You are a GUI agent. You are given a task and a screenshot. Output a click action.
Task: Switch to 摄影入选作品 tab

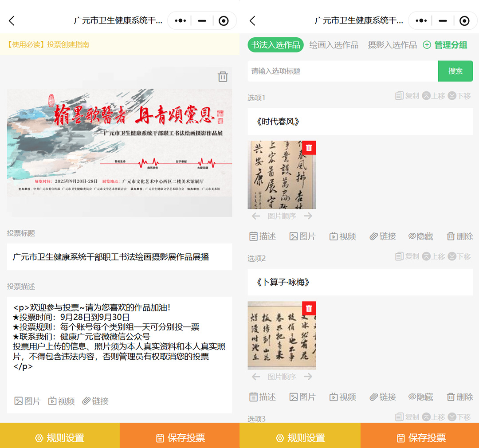[x=392, y=45]
